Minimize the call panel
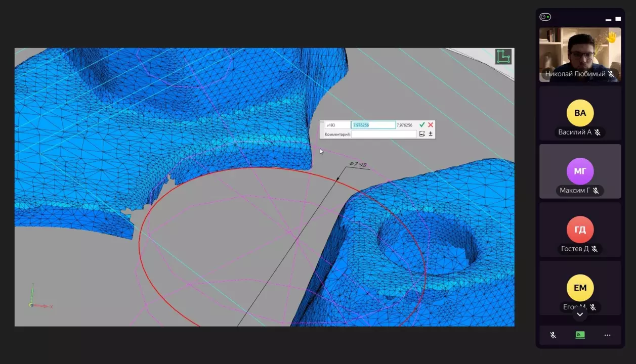 (x=608, y=20)
